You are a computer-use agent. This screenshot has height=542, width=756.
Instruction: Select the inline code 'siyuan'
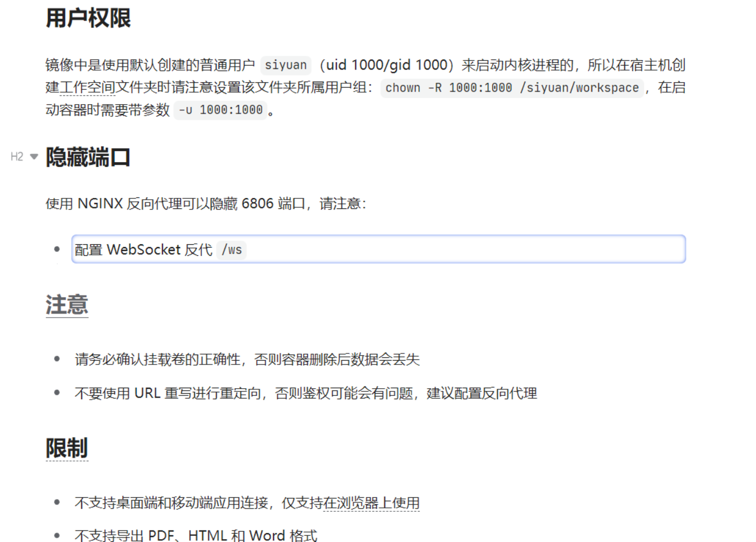tap(286, 65)
